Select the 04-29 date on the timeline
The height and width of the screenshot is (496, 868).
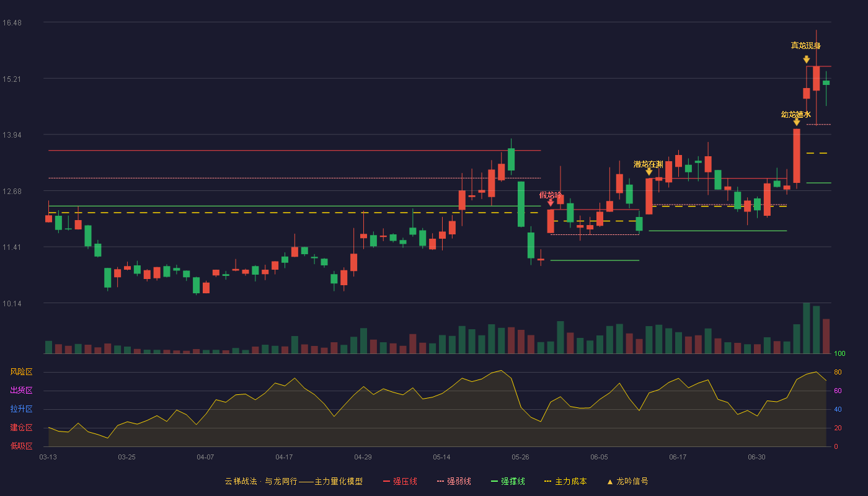pyautogui.click(x=363, y=457)
